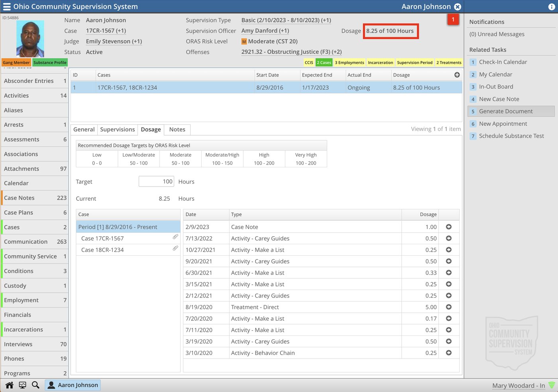Click the 3 Employments tag
The image size is (558, 392).
(350, 63)
